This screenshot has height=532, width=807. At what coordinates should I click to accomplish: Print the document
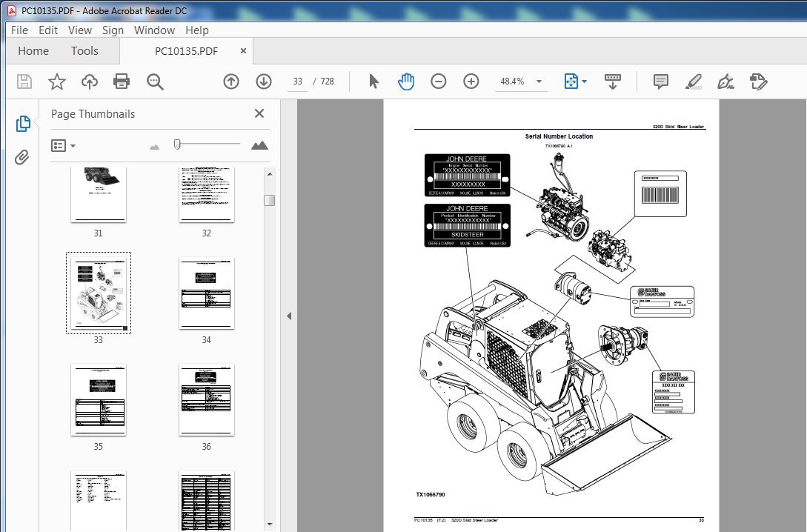[x=122, y=82]
